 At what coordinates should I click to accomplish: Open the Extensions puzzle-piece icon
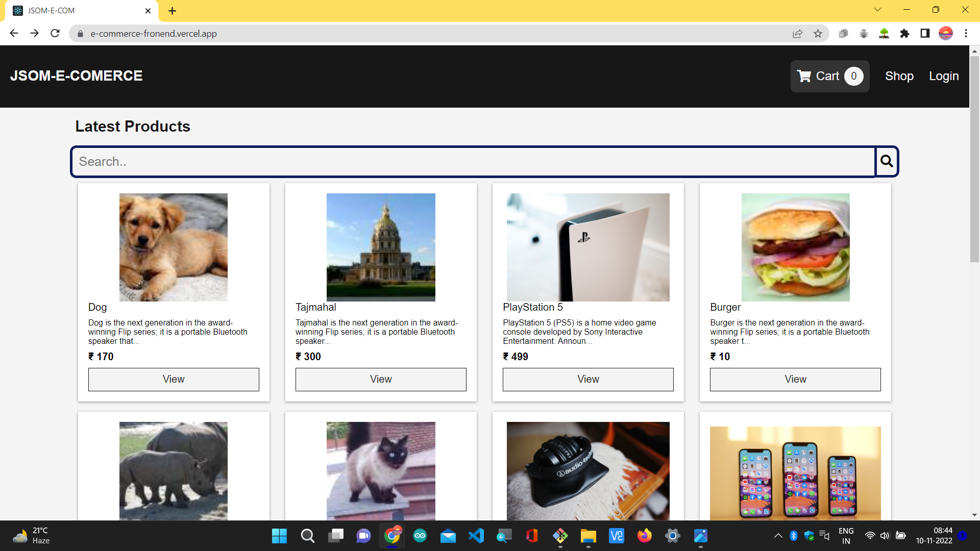point(904,33)
